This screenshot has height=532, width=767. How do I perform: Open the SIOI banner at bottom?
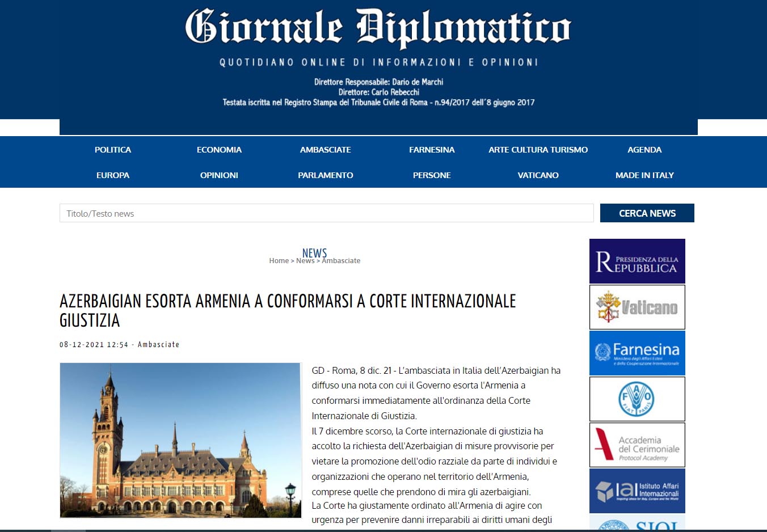(x=637, y=523)
